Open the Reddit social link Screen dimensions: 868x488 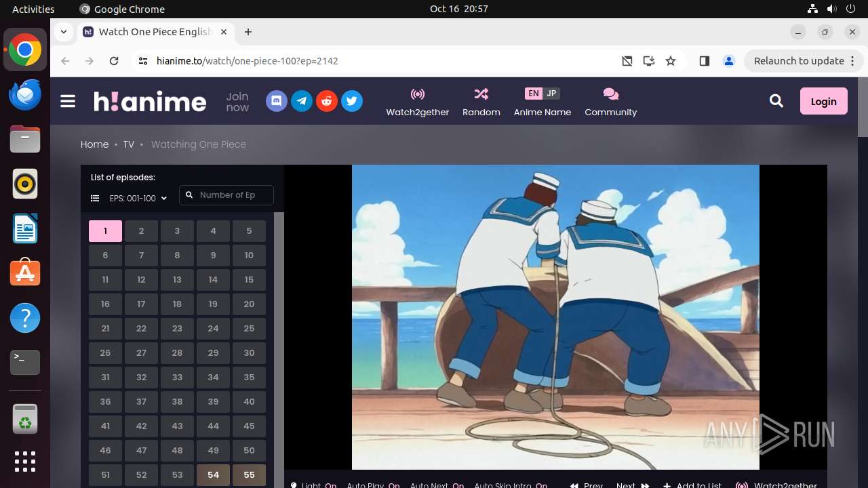pos(327,101)
